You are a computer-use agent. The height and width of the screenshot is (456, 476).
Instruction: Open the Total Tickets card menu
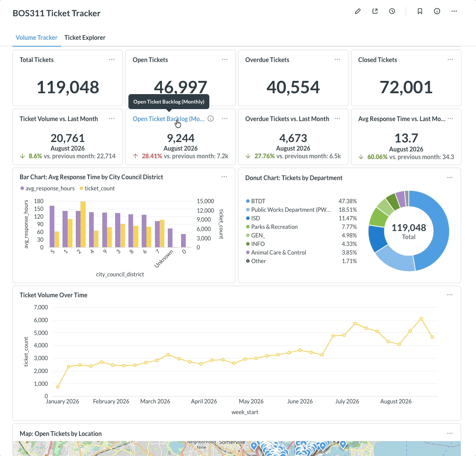click(112, 59)
